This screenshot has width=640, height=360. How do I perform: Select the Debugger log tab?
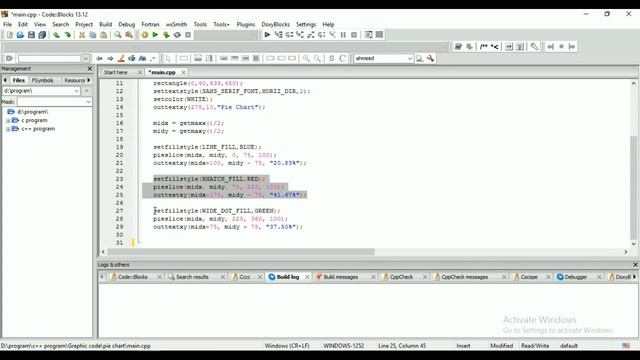(576, 277)
